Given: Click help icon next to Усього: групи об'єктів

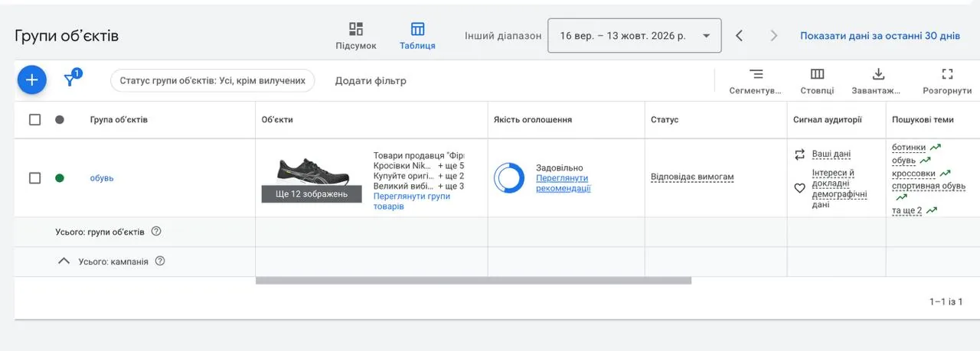Looking at the screenshot, I should (156, 232).
